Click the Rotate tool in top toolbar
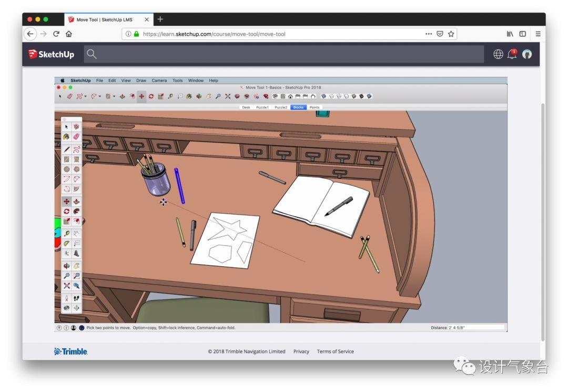The height and width of the screenshot is (392, 568). pos(151,96)
